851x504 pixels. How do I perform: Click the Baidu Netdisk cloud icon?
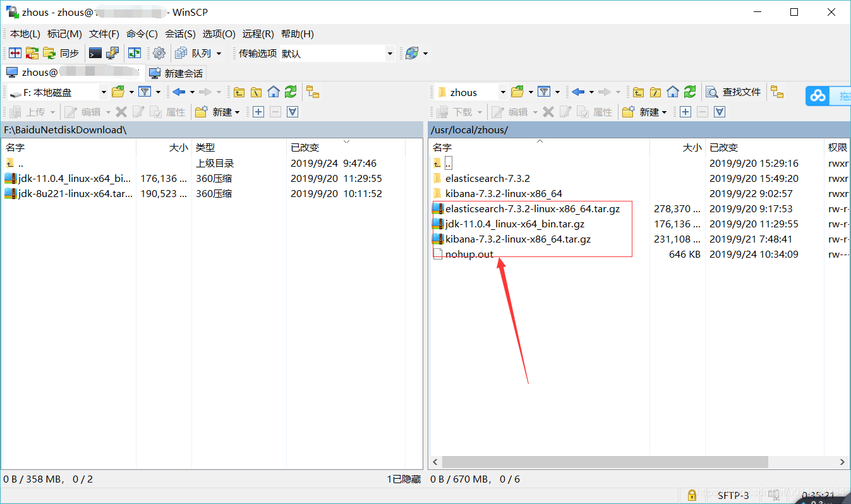click(819, 96)
